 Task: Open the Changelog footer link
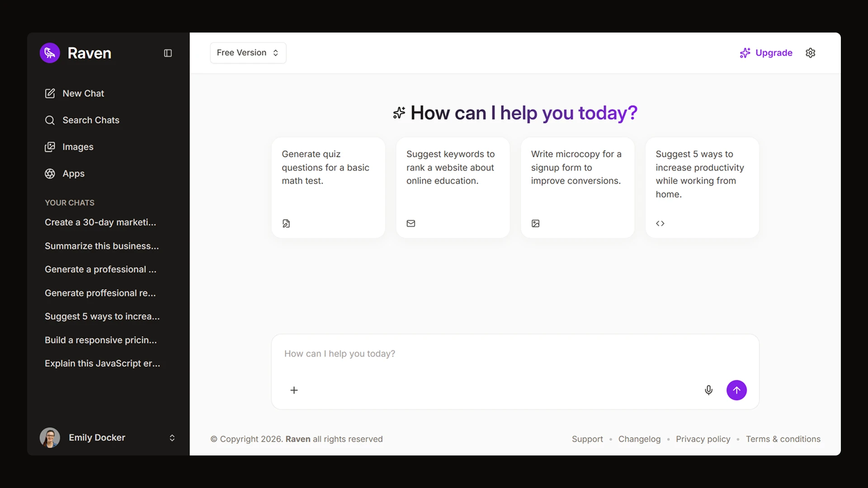(x=639, y=439)
